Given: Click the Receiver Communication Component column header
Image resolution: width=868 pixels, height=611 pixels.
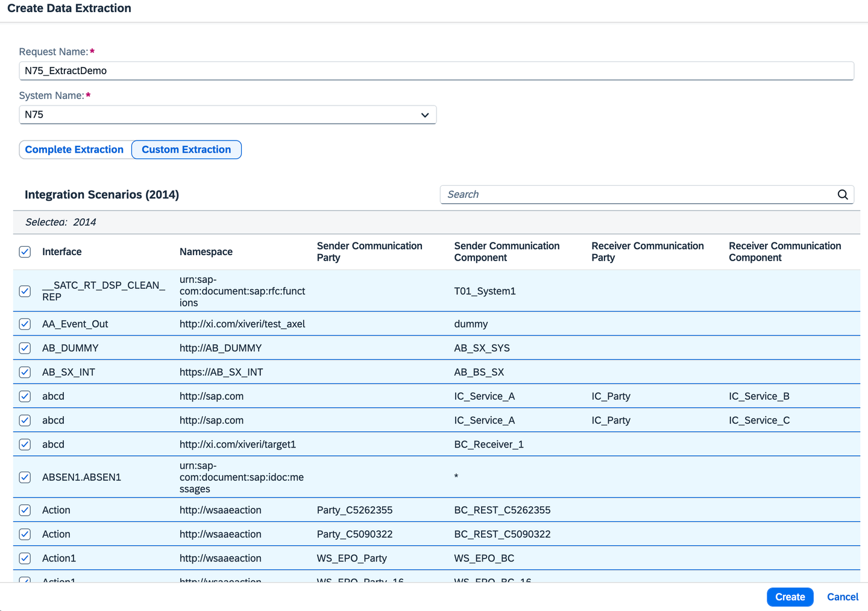Looking at the screenshot, I should pos(785,252).
